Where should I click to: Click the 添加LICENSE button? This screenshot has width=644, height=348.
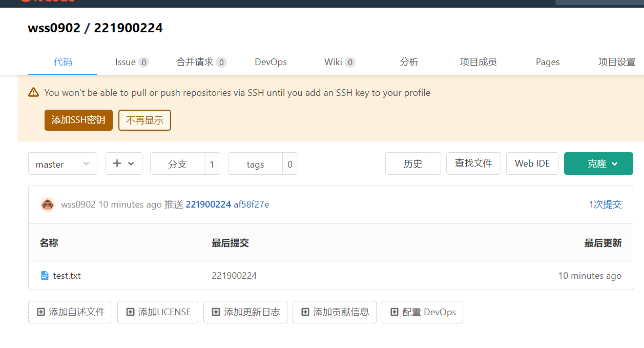point(158,312)
